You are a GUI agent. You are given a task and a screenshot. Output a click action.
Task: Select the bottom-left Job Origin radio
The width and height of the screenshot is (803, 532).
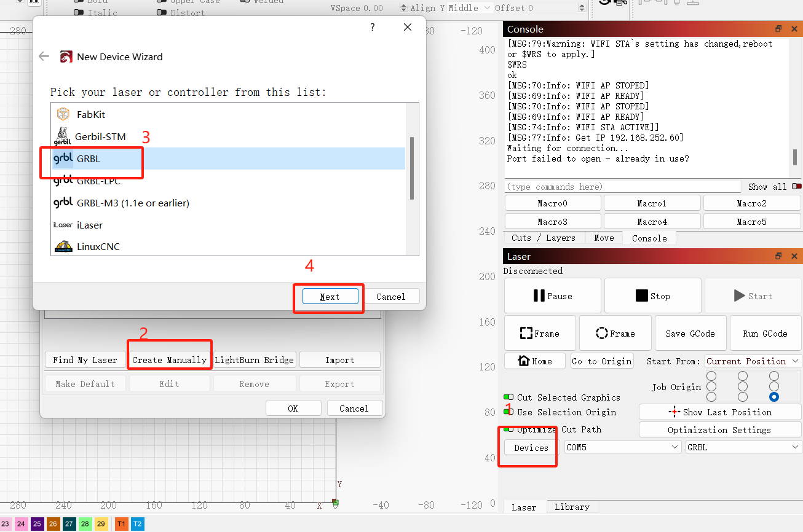point(711,397)
